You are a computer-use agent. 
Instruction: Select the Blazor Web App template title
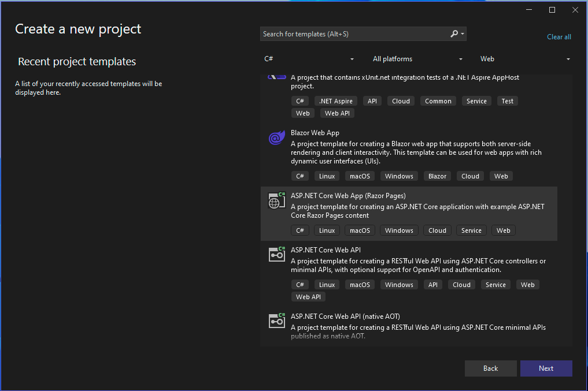315,133
